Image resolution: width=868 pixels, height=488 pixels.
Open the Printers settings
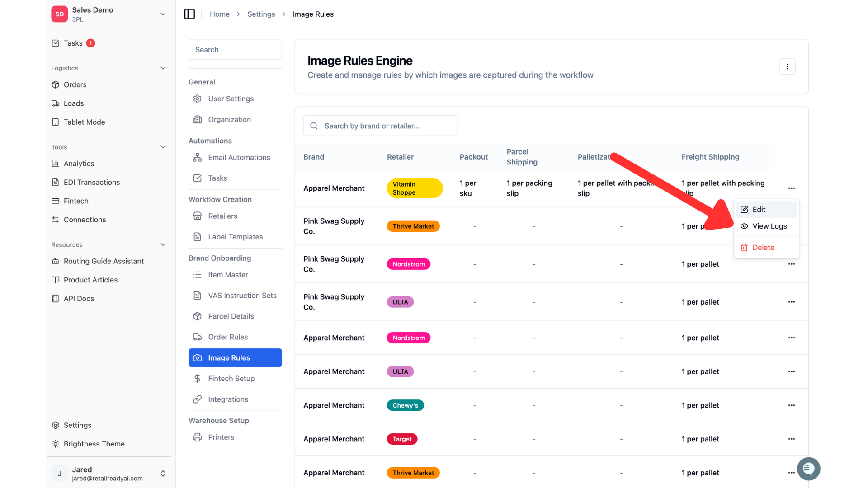(221, 437)
